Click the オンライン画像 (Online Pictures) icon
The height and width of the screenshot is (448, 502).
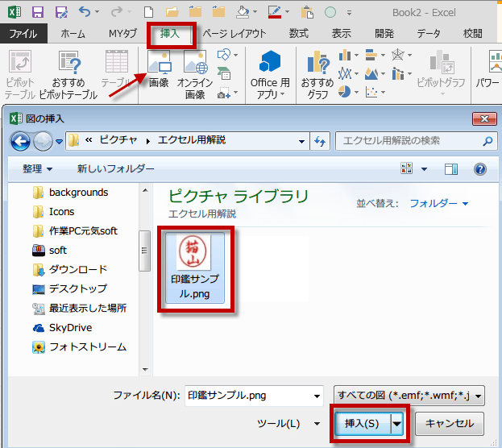click(x=195, y=68)
